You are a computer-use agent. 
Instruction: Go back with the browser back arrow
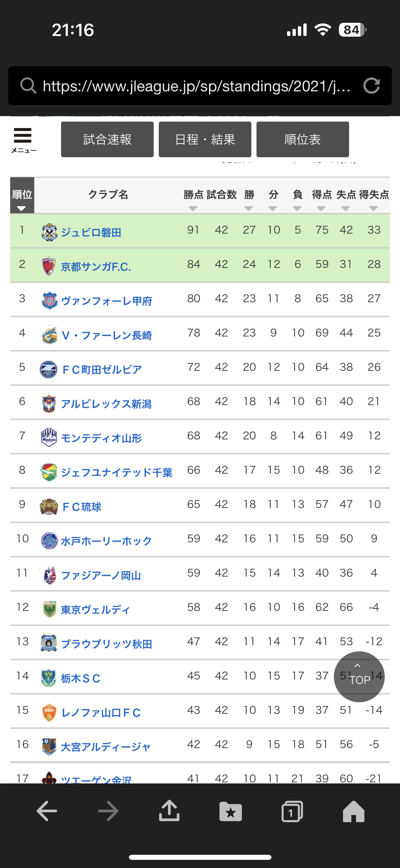pos(46,811)
